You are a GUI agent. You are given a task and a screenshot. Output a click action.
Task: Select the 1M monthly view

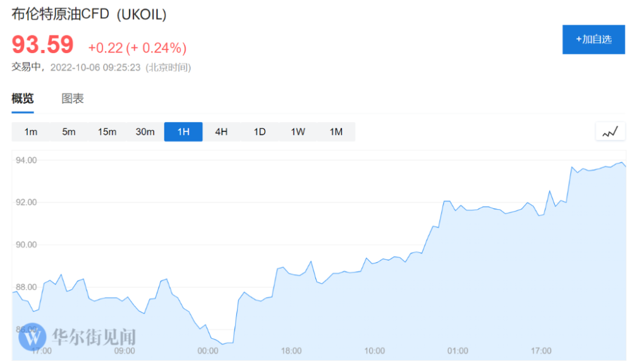coord(336,131)
